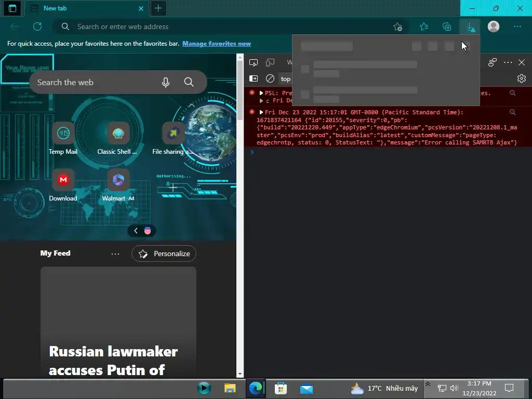Open the Download quick link tile
The image size is (532, 399).
coord(63,185)
